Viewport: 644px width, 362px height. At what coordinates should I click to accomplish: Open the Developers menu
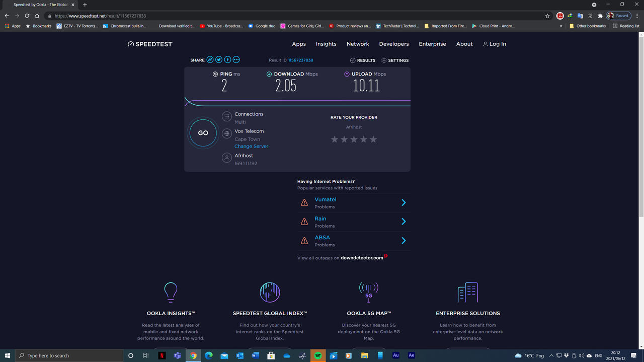pos(394,44)
